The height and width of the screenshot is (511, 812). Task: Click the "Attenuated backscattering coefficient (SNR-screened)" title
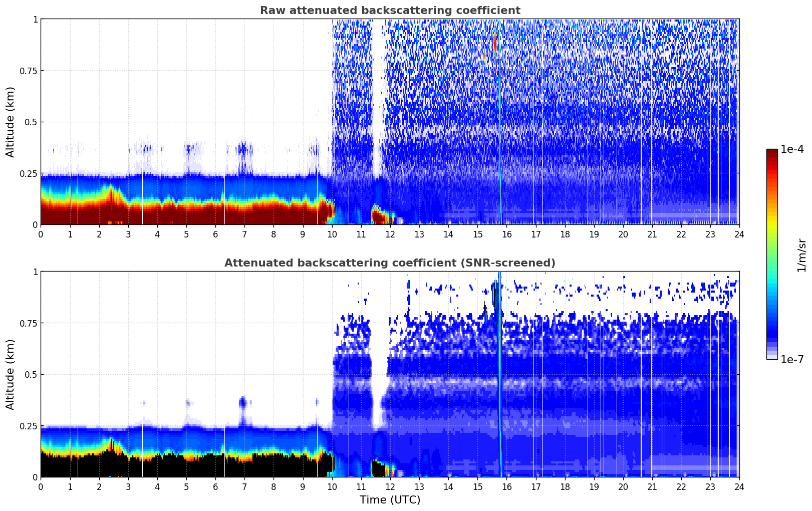point(390,263)
